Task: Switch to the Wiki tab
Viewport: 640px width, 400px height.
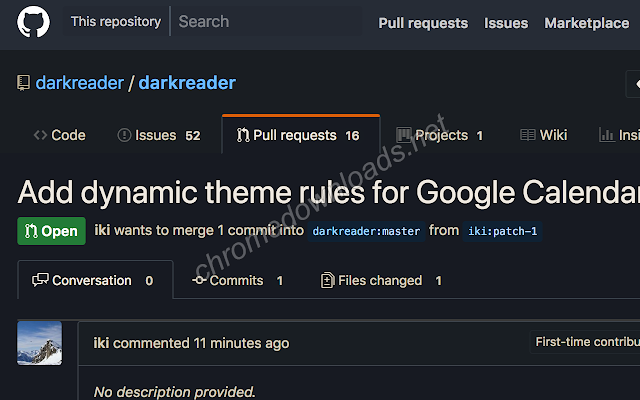Action: pos(544,135)
